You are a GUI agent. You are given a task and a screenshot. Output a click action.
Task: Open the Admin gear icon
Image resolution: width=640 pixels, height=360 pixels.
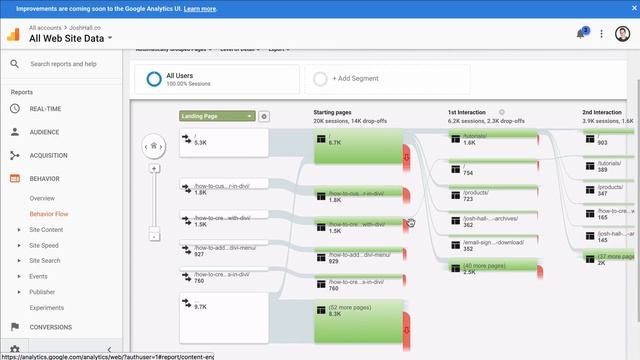click(x=15, y=349)
